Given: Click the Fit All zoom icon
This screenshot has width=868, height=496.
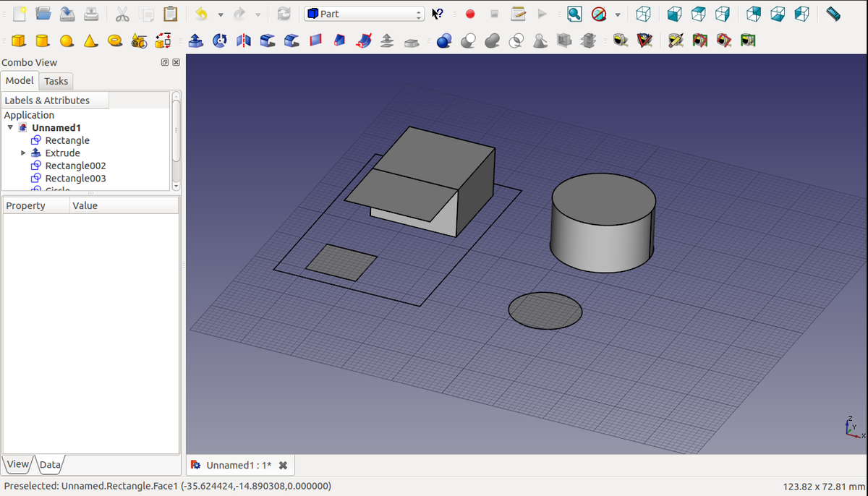Looking at the screenshot, I should click(574, 14).
